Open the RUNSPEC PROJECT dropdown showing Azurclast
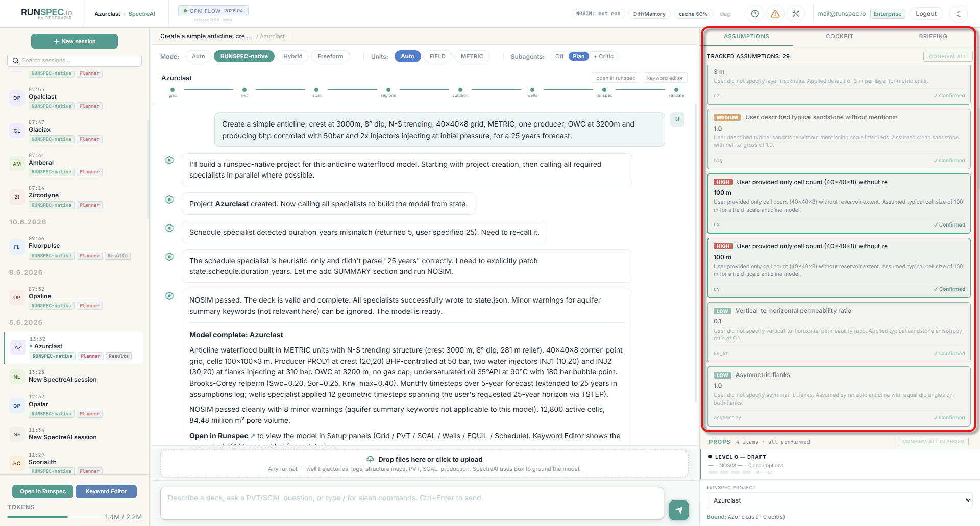This screenshot has height=526, width=980. click(840, 500)
